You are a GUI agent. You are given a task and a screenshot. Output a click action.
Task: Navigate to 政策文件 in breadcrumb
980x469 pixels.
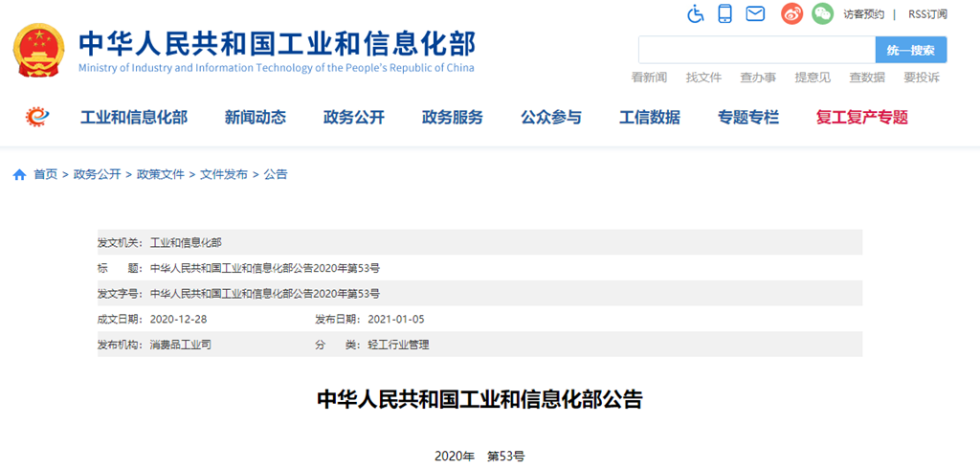[161, 174]
